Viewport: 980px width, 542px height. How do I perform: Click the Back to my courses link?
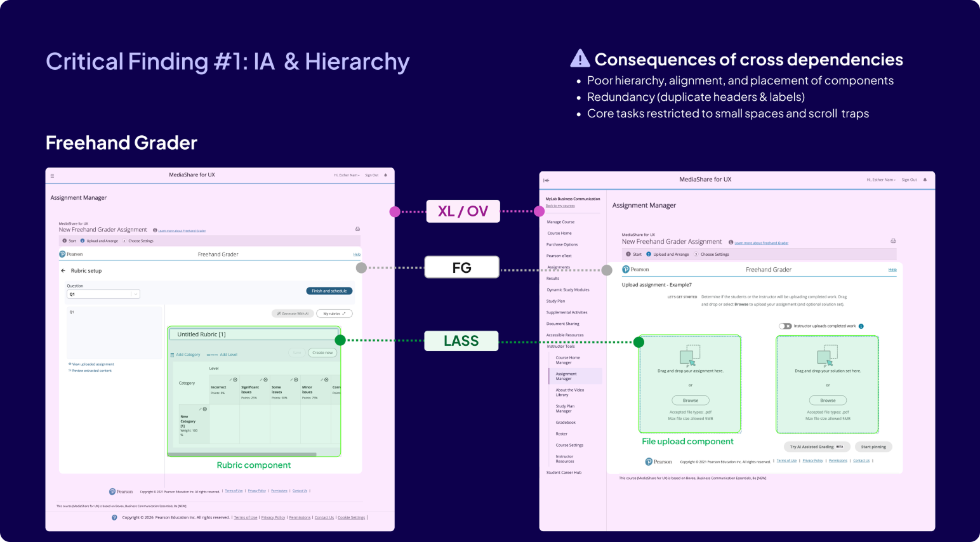point(560,206)
